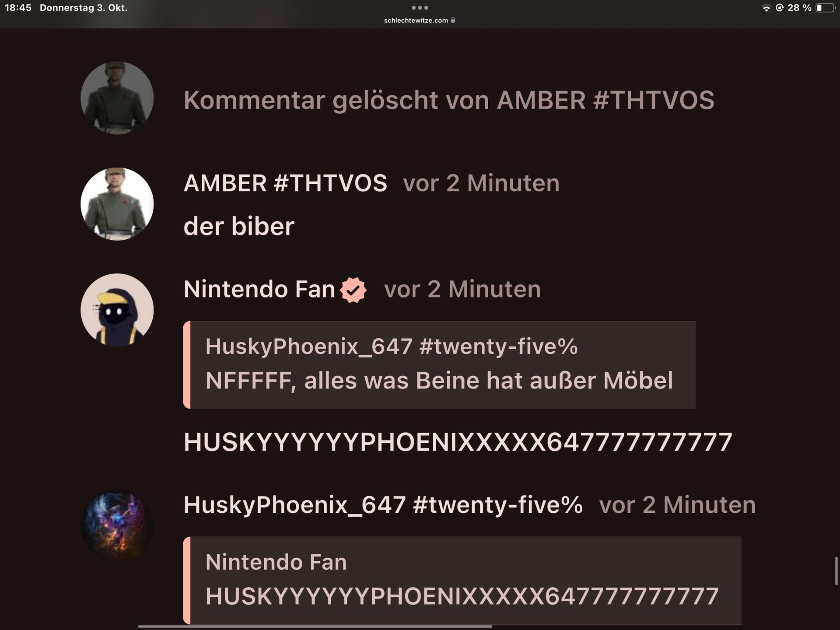Tap the quoted HuskyPhoenix_647 'NFFFFF' block
Viewport: 840px width, 630px height.
(439, 365)
